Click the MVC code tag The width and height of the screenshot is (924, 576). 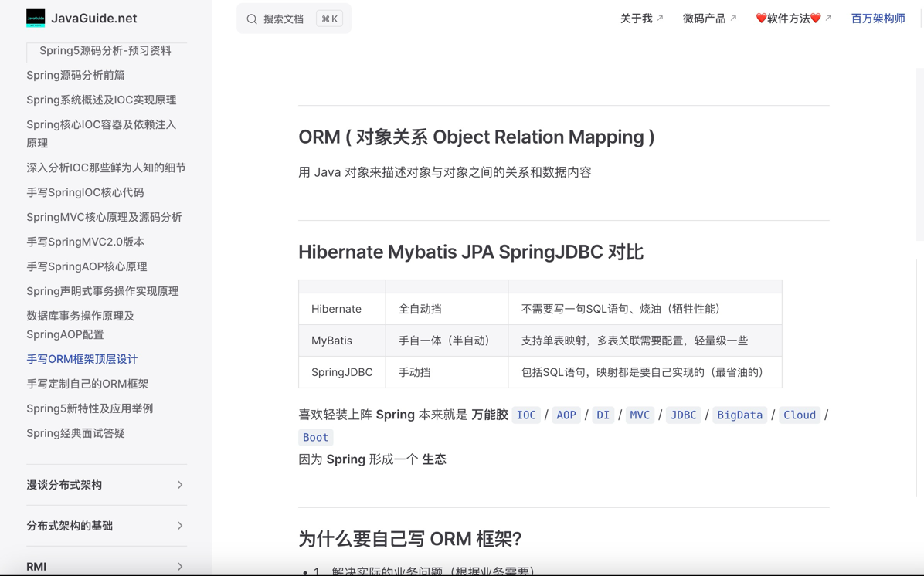click(640, 415)
